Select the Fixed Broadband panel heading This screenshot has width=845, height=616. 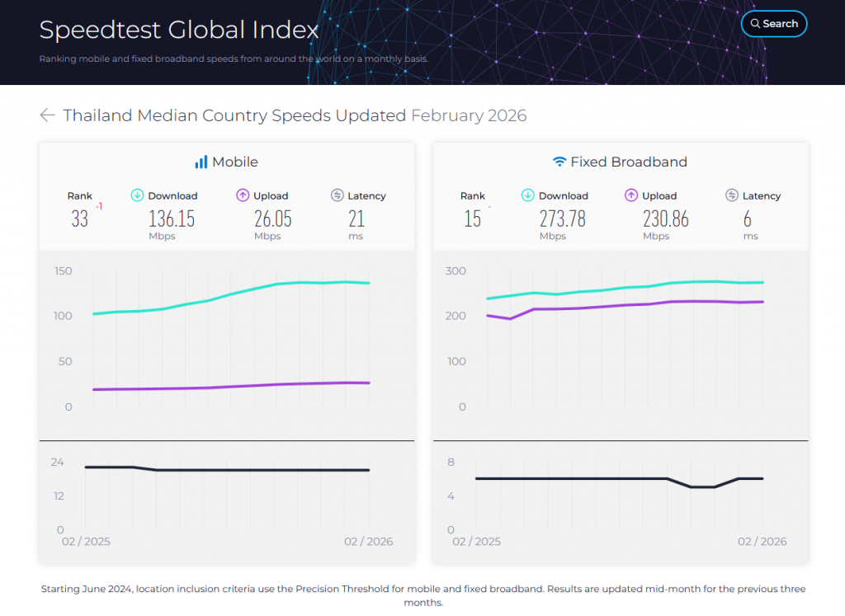point(629,162)
